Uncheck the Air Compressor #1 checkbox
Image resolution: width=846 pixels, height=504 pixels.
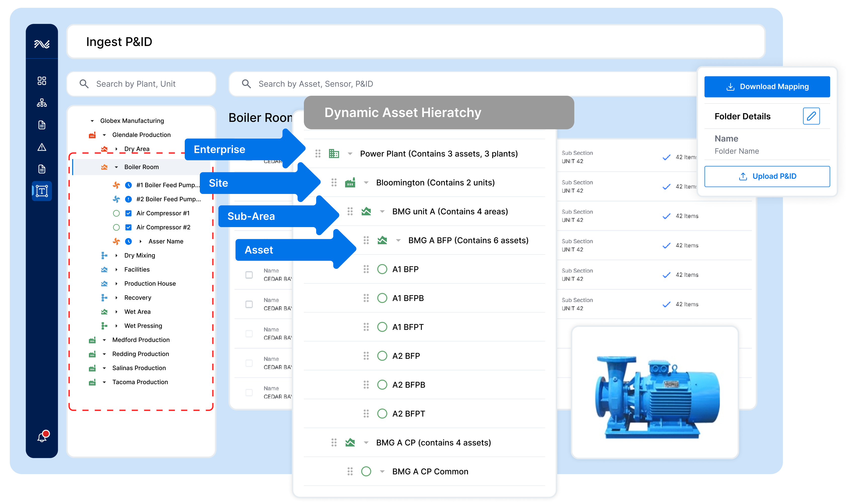128,213
